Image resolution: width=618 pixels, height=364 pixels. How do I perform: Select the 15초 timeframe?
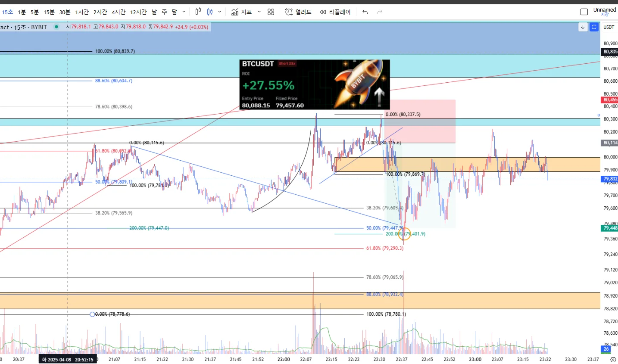[x=7, y=12]
